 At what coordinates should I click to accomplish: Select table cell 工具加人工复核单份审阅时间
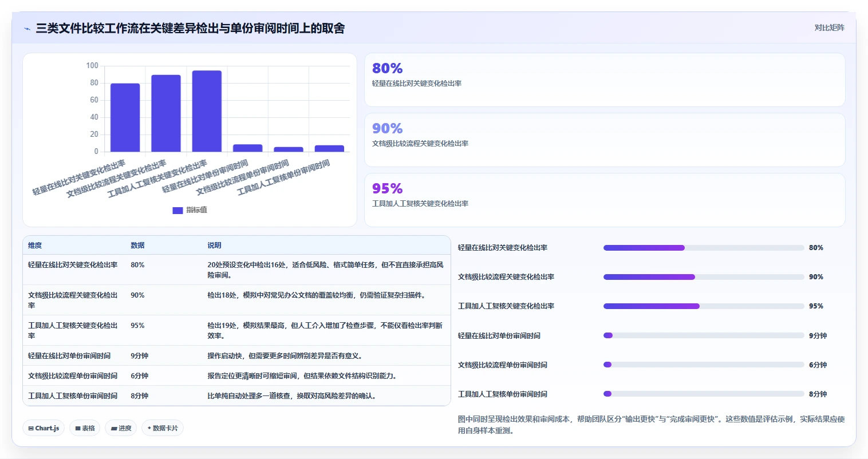pos(73,395)
